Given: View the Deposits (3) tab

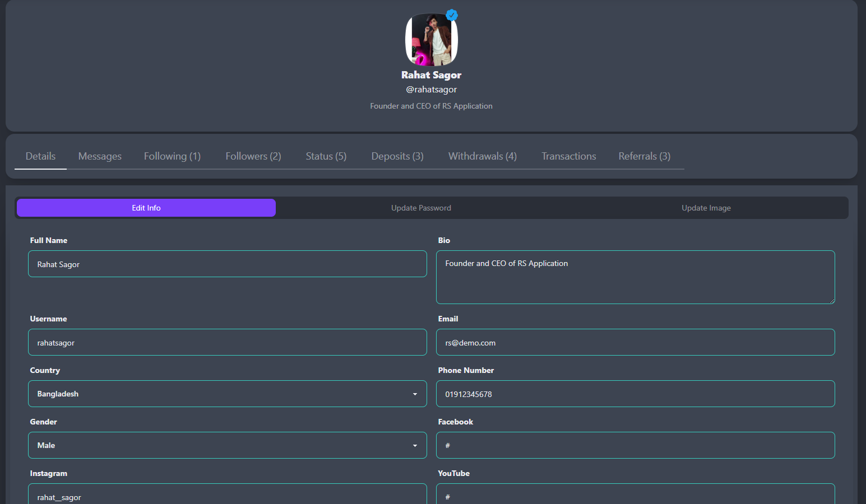Looking at the screenshot, I should point(397,156).
